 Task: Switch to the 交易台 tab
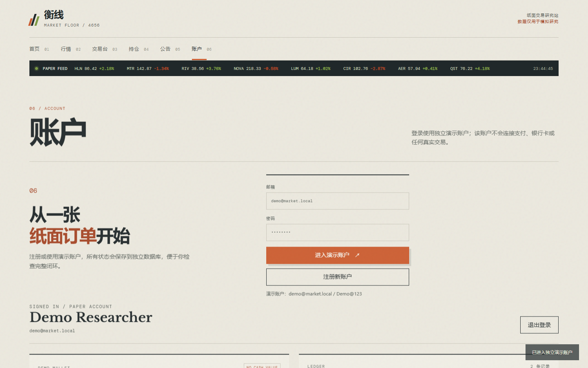tap(105, 49)
